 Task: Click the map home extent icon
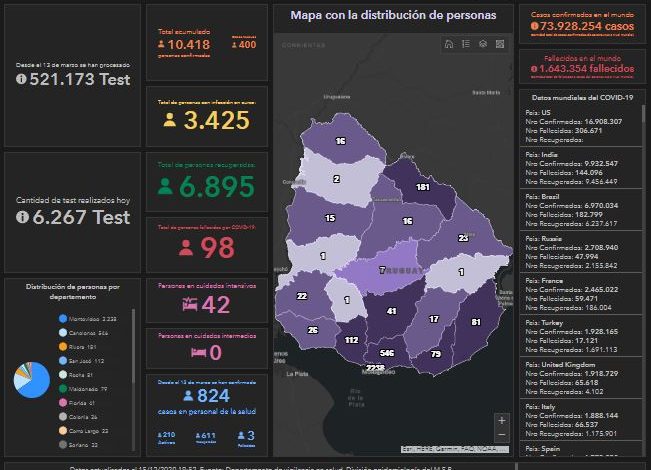pyautogui.click(x=449, y=44)
